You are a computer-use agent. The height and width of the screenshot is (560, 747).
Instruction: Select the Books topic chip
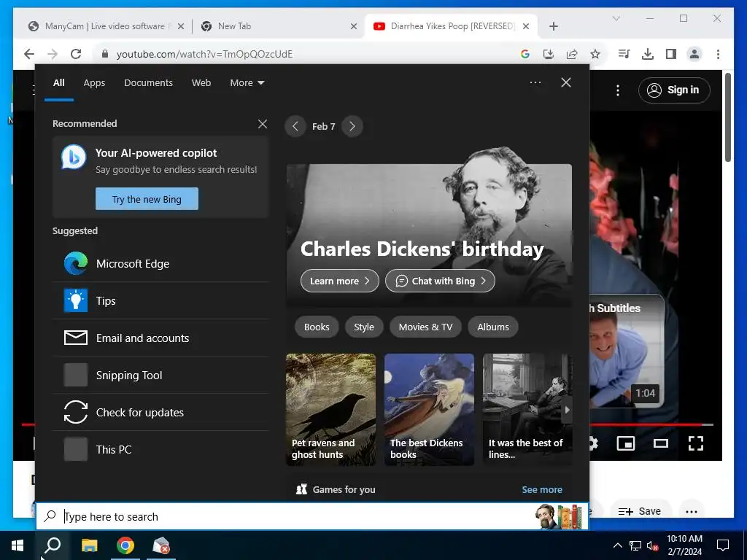tap(317, 327)
